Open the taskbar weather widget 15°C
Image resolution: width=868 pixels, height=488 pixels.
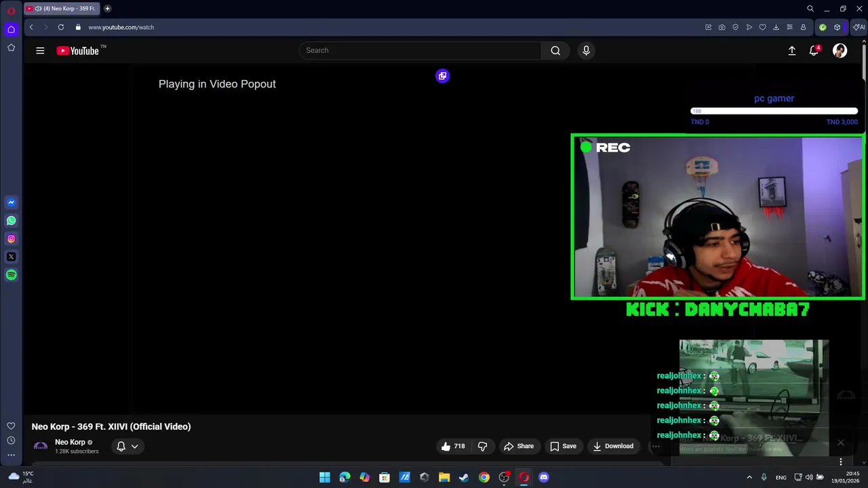click(x=20, y=477)
